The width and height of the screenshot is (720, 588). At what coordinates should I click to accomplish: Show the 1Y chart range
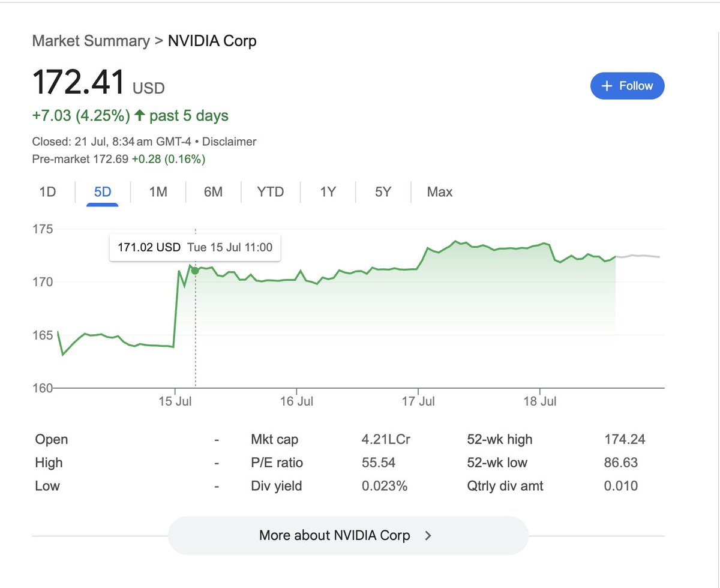(x=328, y=192)
